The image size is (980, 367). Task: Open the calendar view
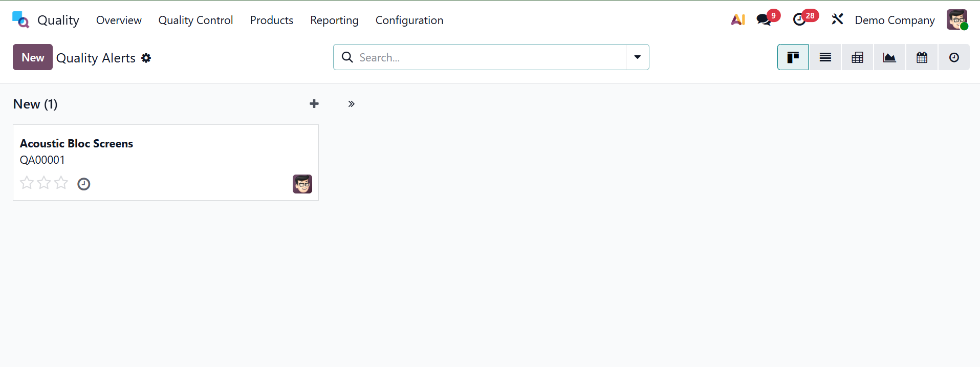pos(922,57)
